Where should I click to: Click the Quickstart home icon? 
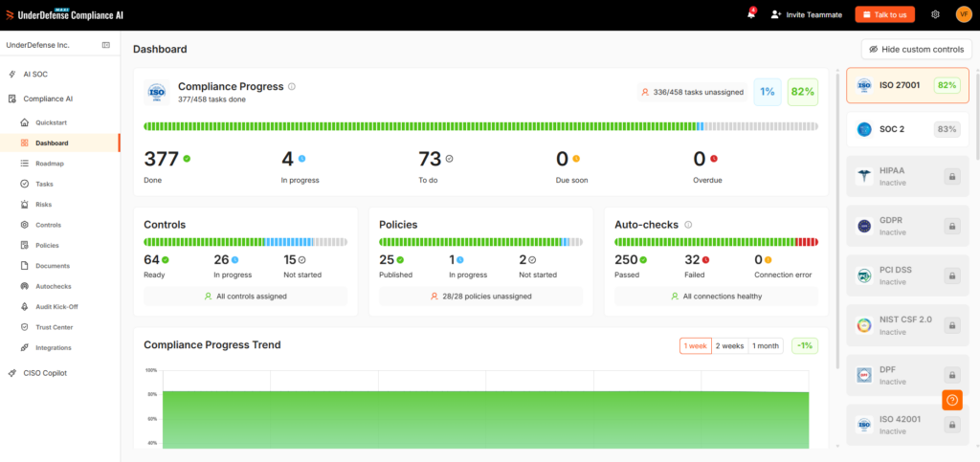point(24,122)
